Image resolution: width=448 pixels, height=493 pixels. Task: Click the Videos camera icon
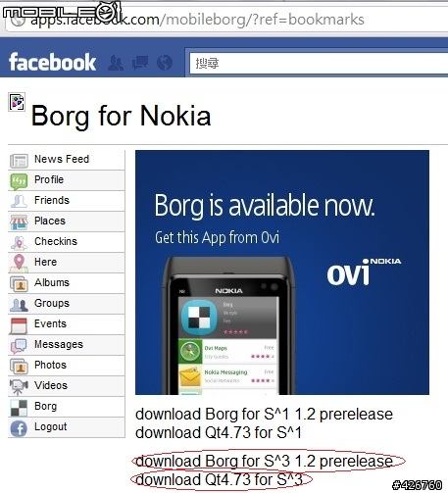(x=19, y=386)
